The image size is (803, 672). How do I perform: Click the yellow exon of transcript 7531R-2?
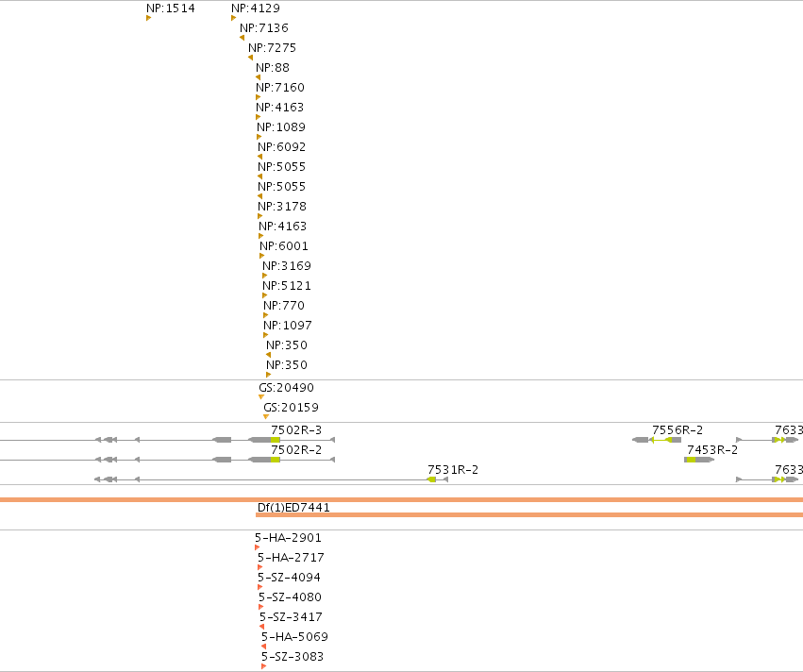tap(432, 479)
